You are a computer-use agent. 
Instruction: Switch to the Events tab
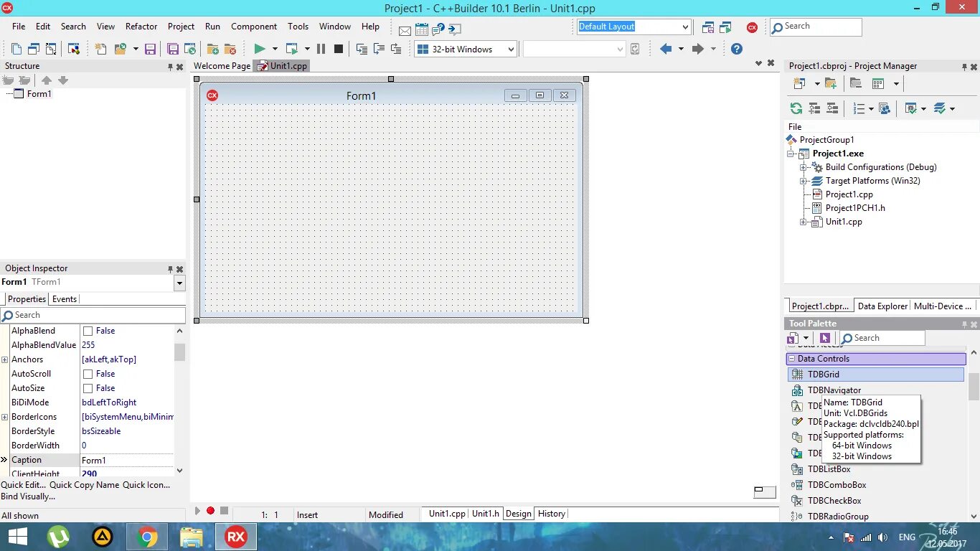tap(65, 299)
